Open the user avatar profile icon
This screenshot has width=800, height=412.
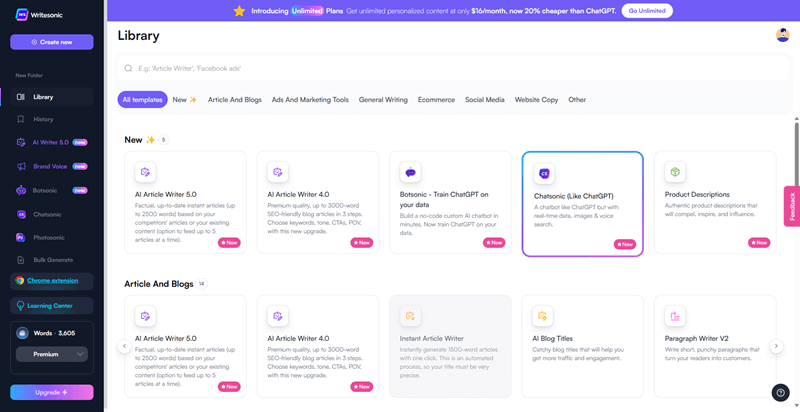tap(783, 35)
